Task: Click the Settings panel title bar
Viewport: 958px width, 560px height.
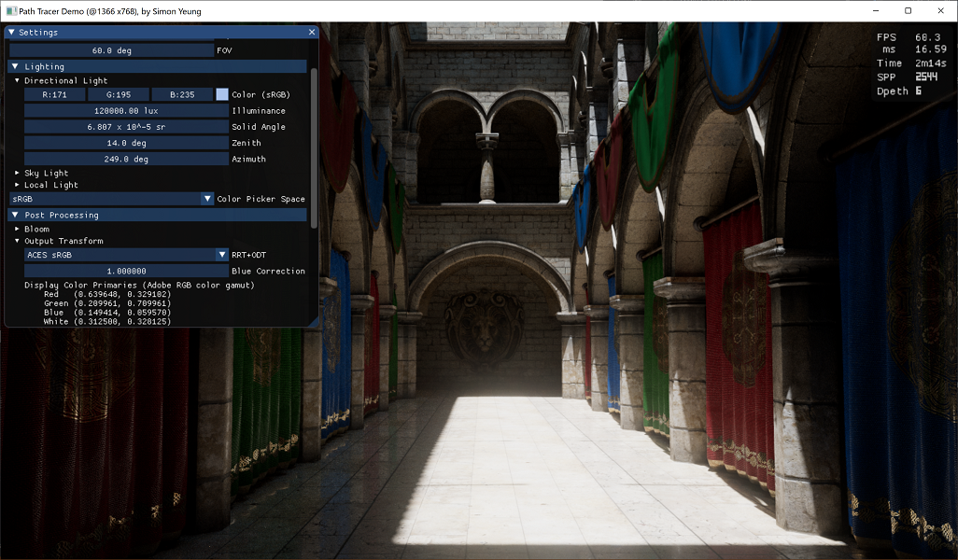Action: (x=162, y=33)
